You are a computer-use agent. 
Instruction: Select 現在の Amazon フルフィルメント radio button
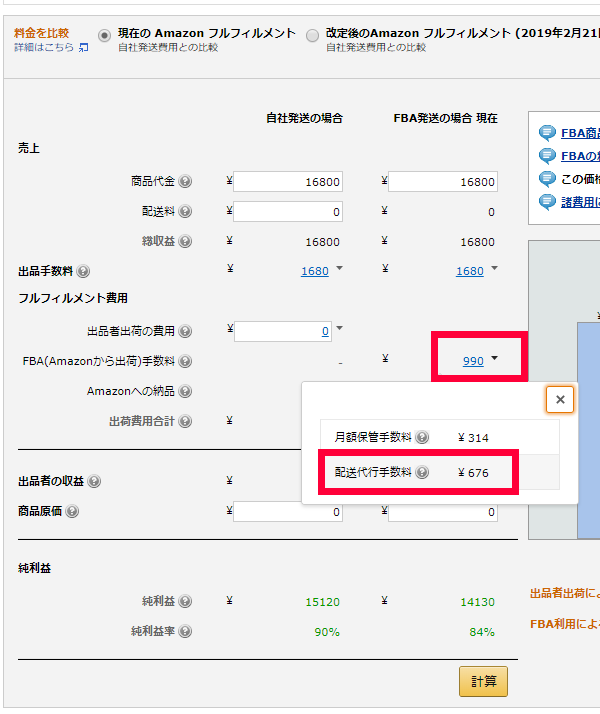coord(104,35)
